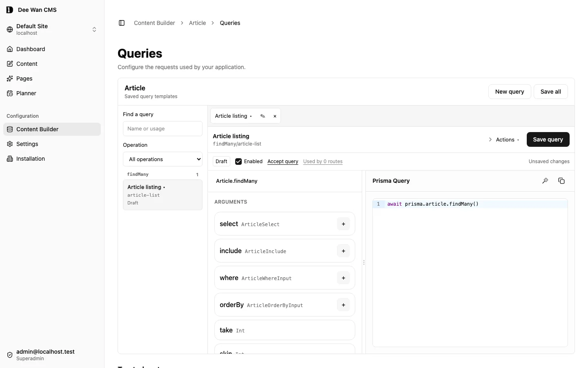Copy the Prisma Query code

pyautogui.click(x=561, y=181)
